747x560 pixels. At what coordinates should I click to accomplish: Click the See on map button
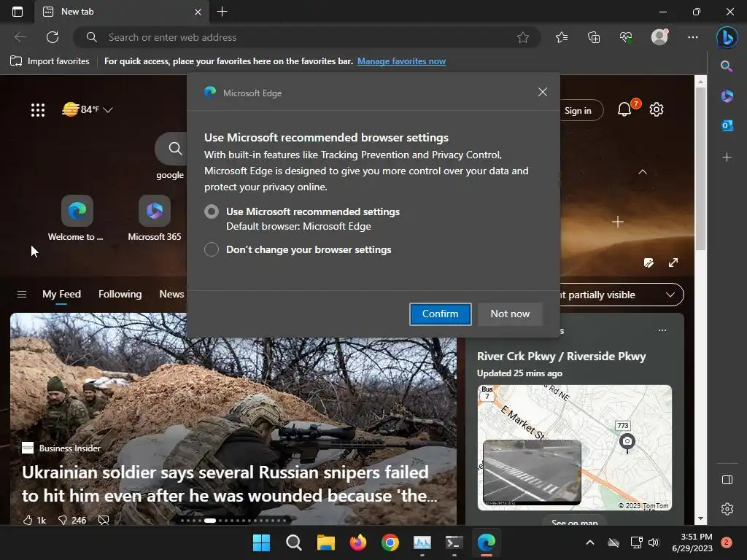[575, 521]
